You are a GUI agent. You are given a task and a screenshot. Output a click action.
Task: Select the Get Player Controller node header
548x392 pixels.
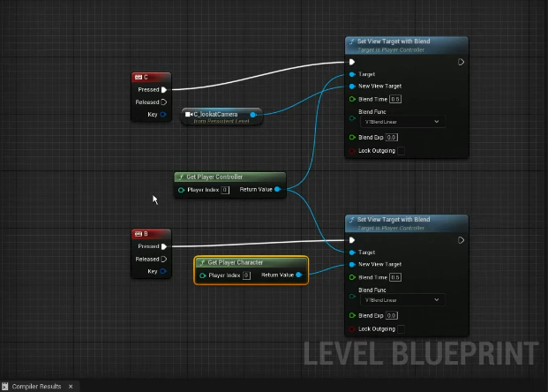(214, 177)
